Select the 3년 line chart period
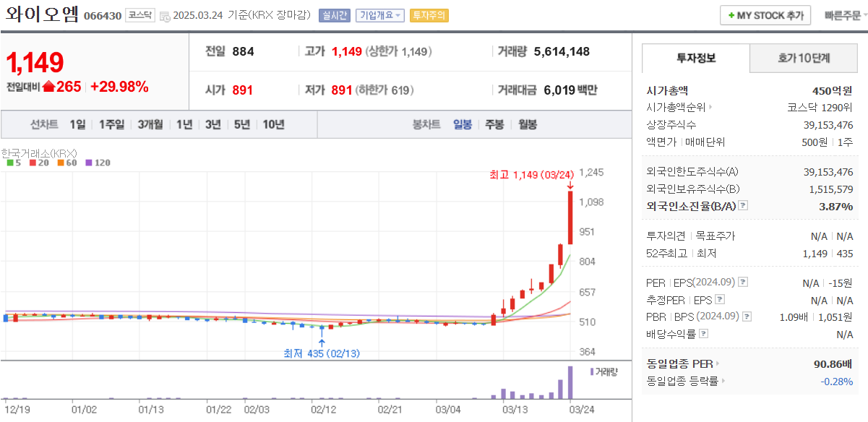Image resolution: width=868 pixels, height=422 pixels. pyautogui.click(x=212, y=124)
